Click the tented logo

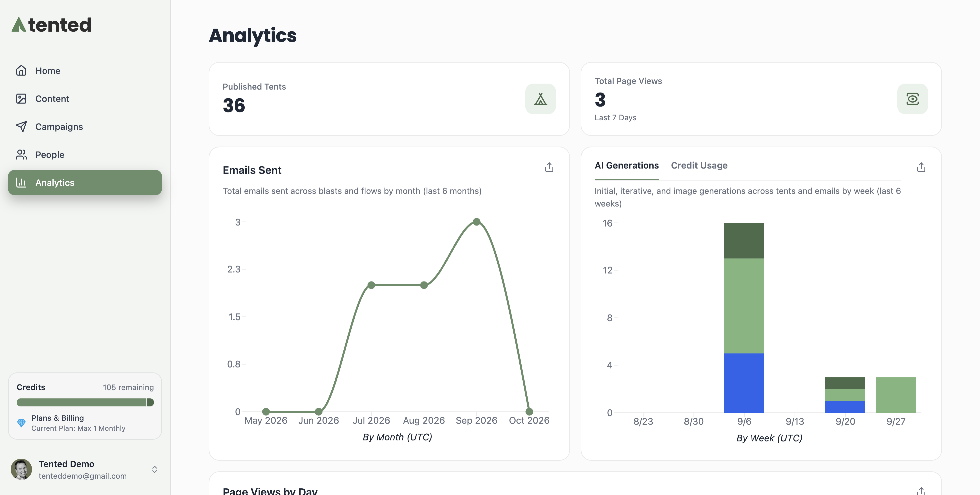click(51, 25)
